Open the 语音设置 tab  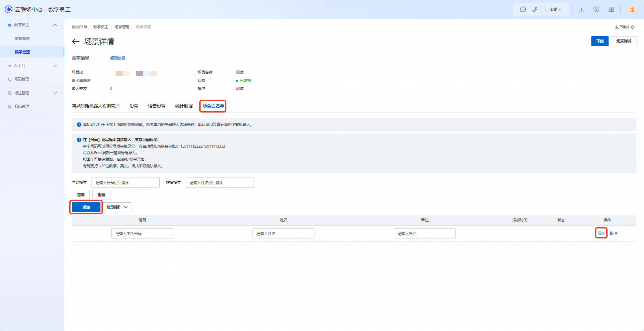[157, 106]
